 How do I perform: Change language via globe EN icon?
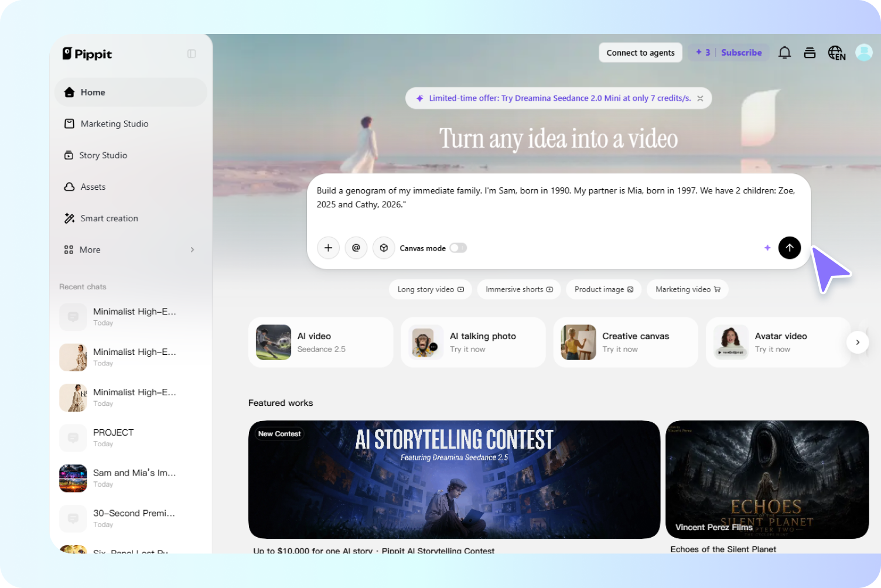pos(836,53)
